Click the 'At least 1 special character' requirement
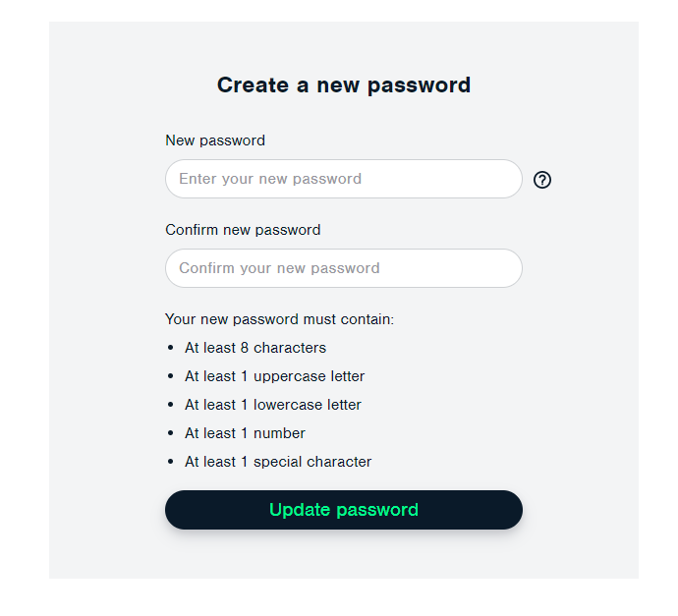The height and width of the screenshot is (616, 678). [277, 462]
